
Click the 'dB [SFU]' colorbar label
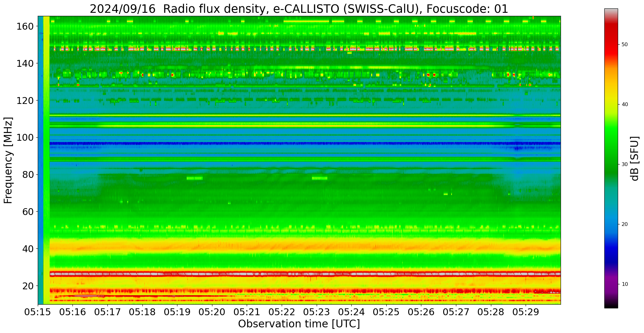(635, 159)
